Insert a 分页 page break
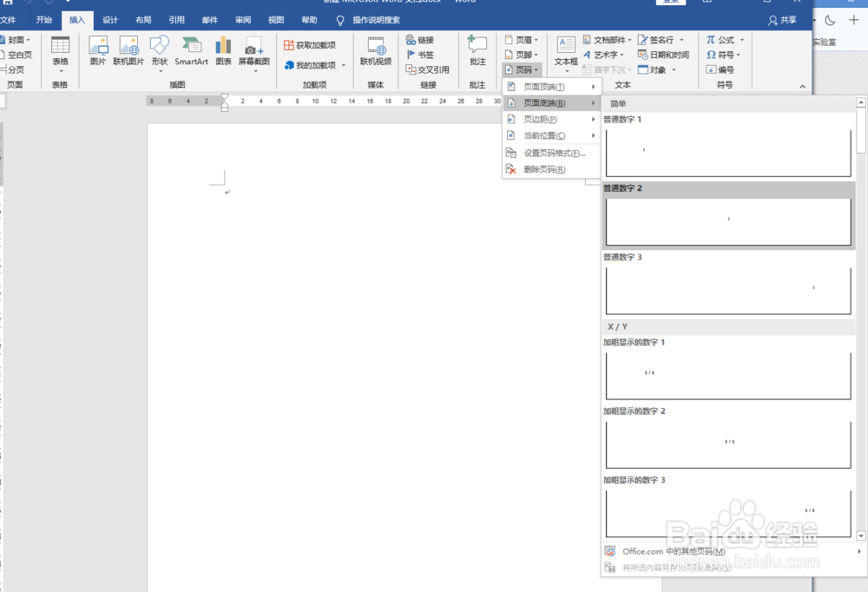The height and width of the screenshot is (592, 868). [x=12, y=69]
